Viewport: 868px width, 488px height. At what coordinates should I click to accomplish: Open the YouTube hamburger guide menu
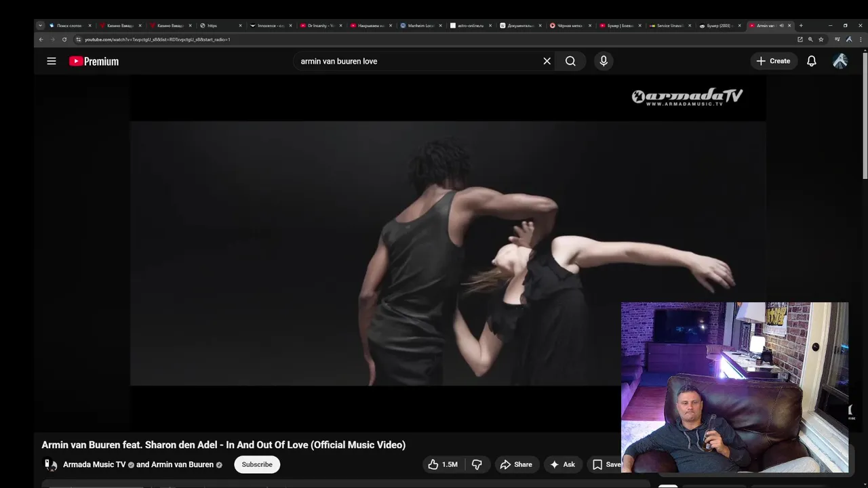pyautogui.click(x=52, y=61)
